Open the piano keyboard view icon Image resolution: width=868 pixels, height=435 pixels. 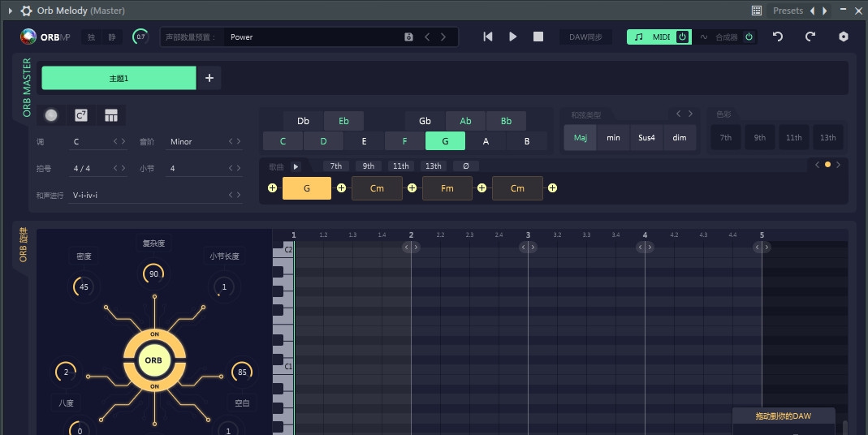[x=111, y=115]
